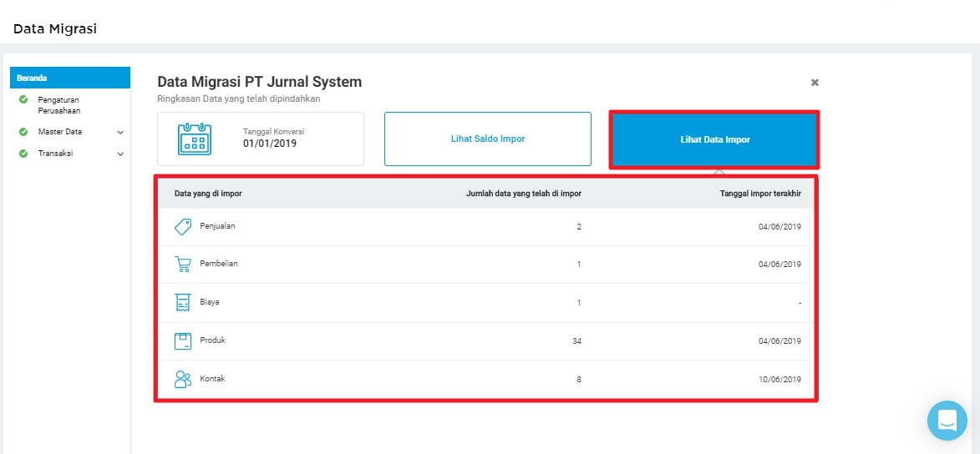The image size is (980, 454).
Task: Click the Lihat Data Impor button
Action: pyautogui.click(x=714, y=140)
